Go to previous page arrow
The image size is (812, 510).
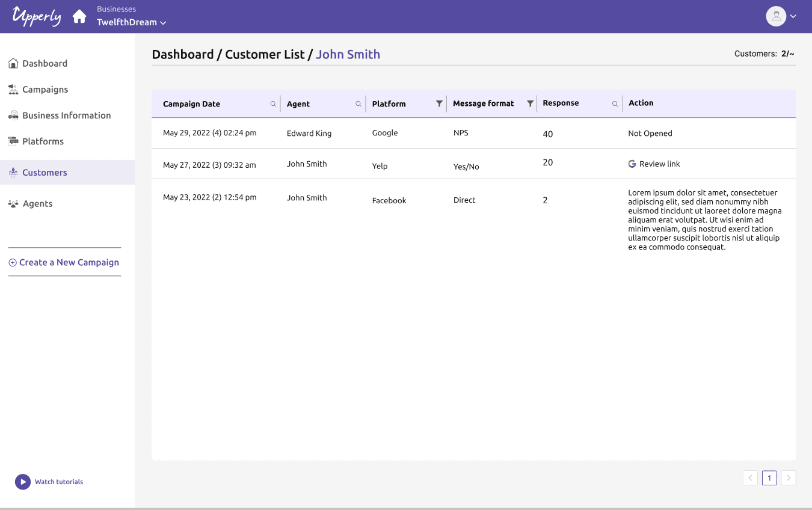click(x=750, y=478)
